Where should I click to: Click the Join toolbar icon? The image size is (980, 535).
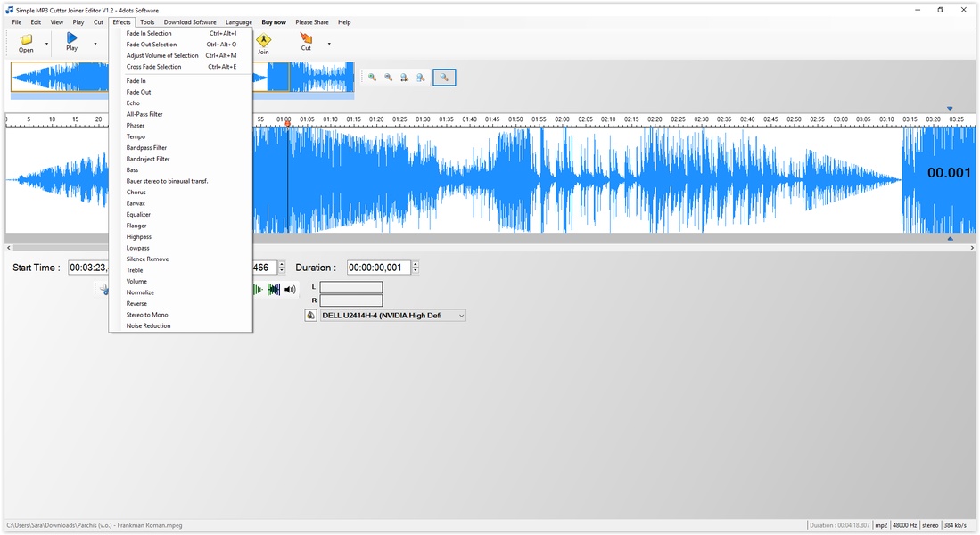click(x=263, y=40)
